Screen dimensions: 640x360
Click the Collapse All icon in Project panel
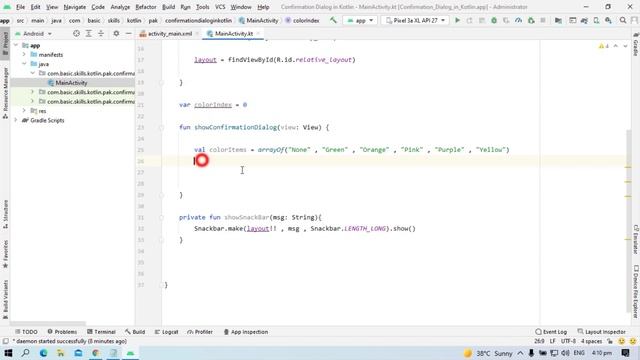(x=101, y=33)
